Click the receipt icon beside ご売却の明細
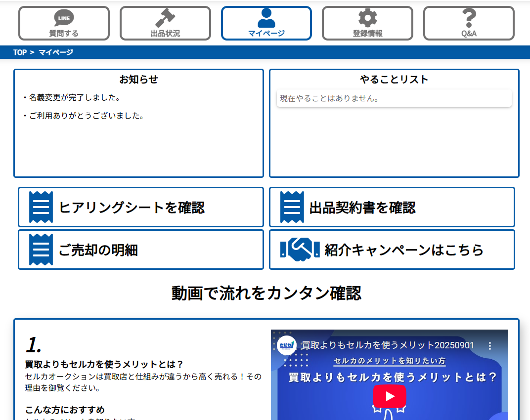Viewport: 530px width, 420px height. point(41,250)
